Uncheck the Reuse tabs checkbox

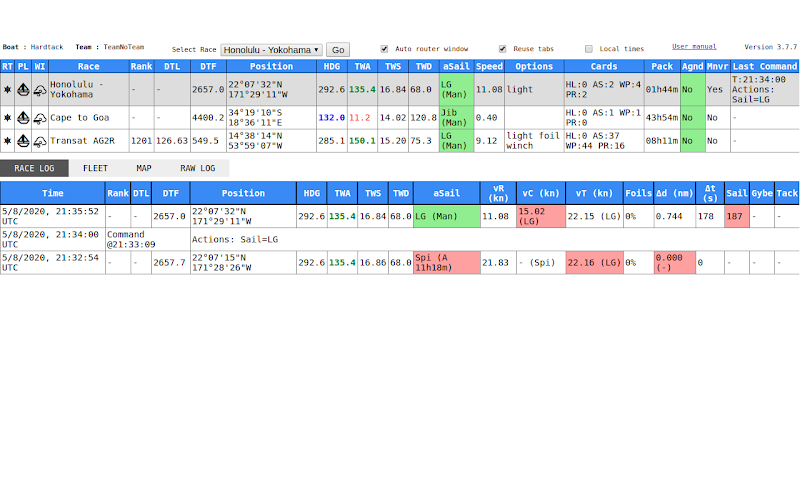(x=503, y=49)
